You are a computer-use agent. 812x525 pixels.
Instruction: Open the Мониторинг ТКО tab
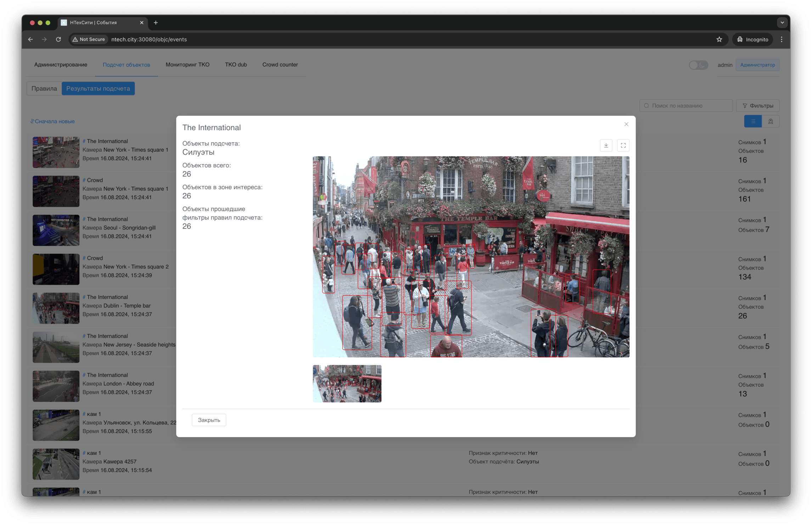pos(187,65)
